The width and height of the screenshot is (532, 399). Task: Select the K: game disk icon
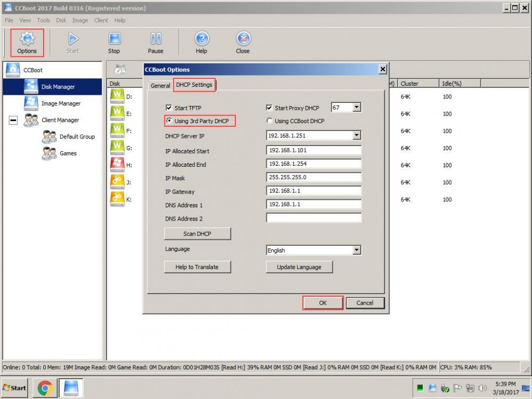pos(117,199)
